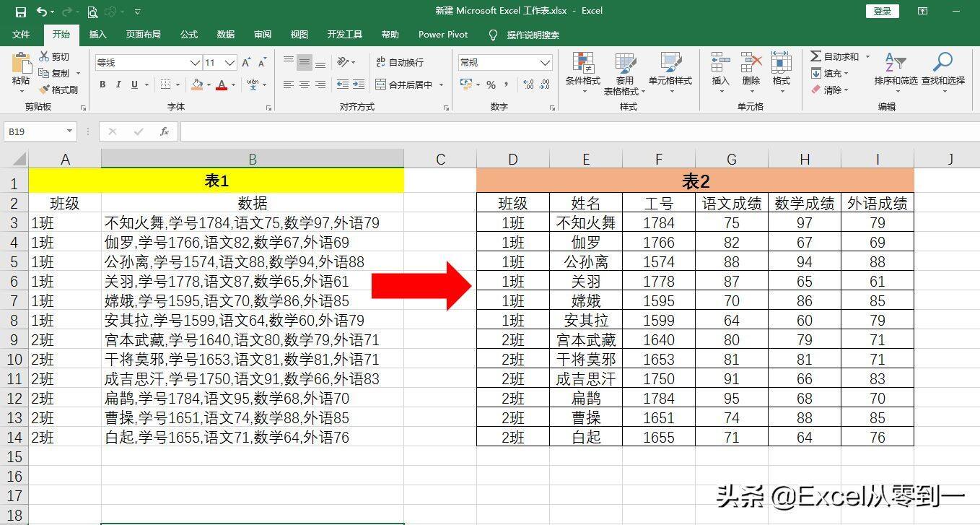
Task: Switch to the Formulas (公式) tab
Action: click(189, 35)
